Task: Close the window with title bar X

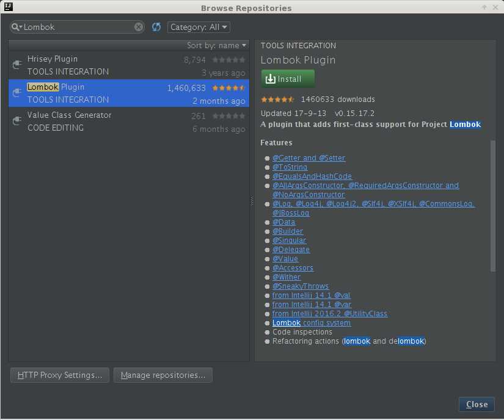Action: click(495, 7)
